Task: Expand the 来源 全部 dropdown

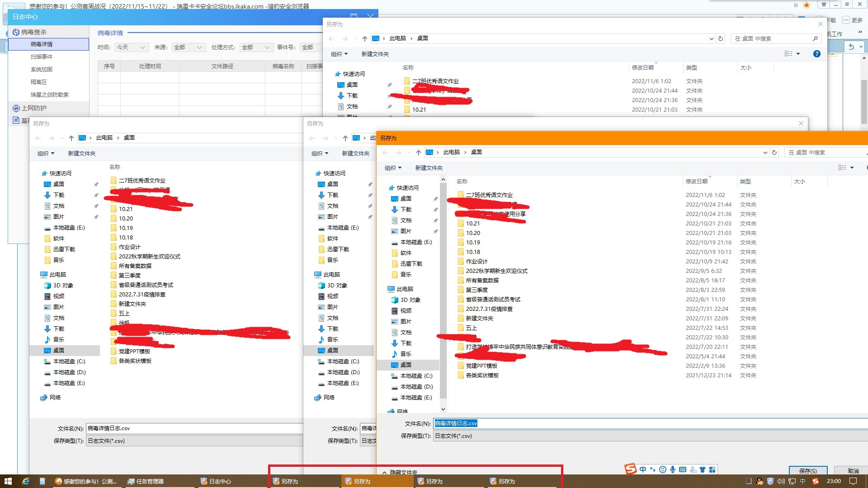Action: click(189, 47)
